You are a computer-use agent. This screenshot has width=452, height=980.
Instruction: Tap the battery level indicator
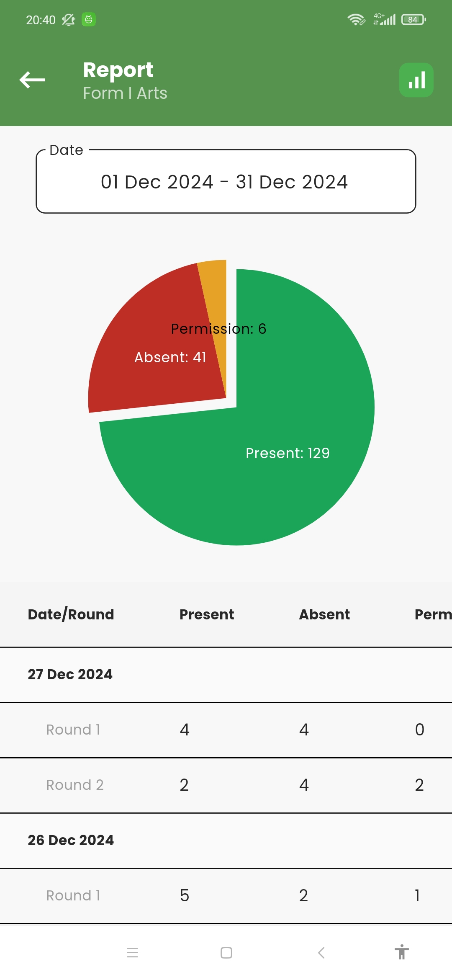tap(413, 19)
